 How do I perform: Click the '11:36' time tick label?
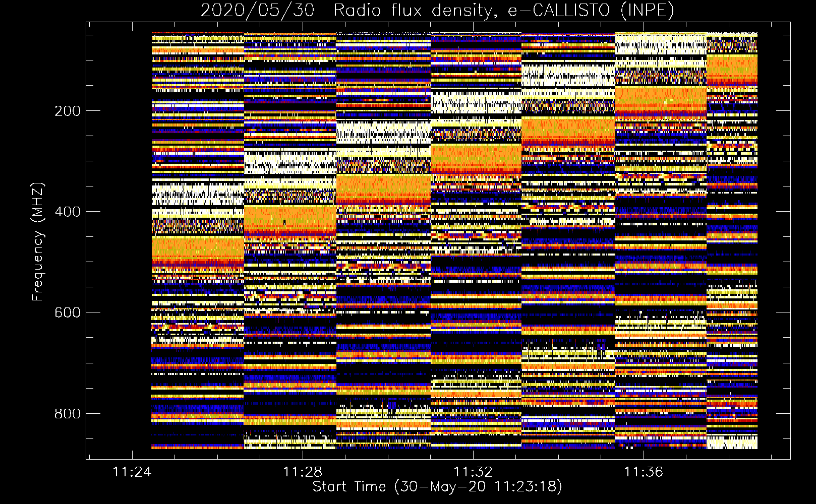tap(644, 472)
